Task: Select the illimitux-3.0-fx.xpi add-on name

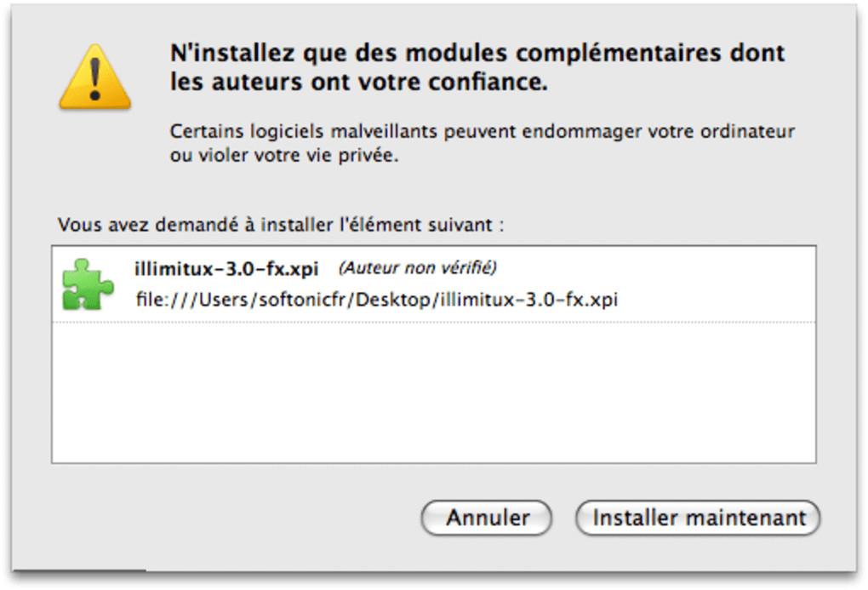Action: 226,269
